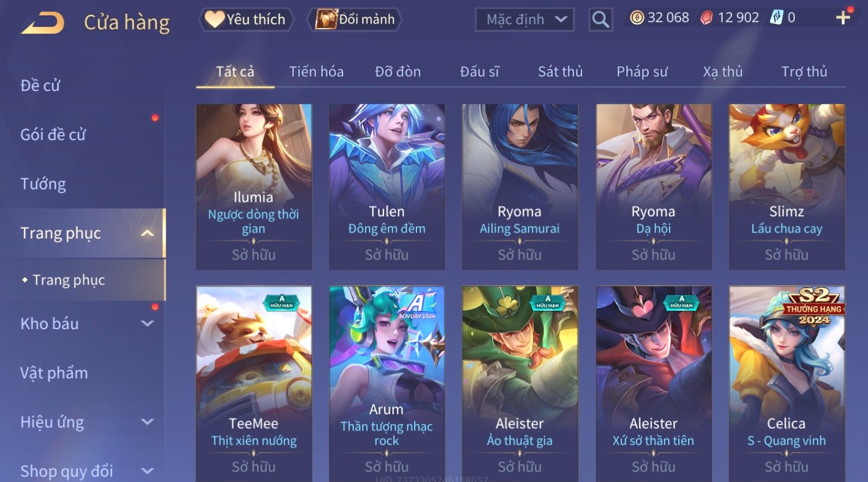Viewport: 868px width, 482px height.
Task: Select Slimz Lẩu chua cay skin card
Action: click(x=787, y=187)
